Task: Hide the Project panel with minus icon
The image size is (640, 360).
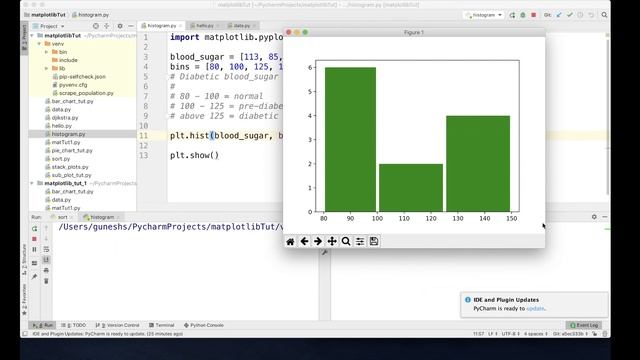Action: (131, 26)
